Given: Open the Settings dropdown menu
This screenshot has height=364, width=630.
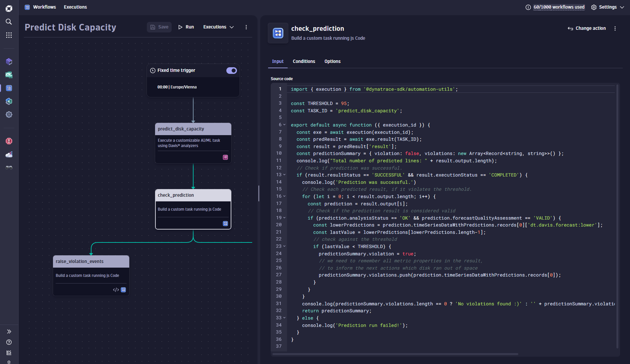Looking at the screenshot, I should [608, 7].
